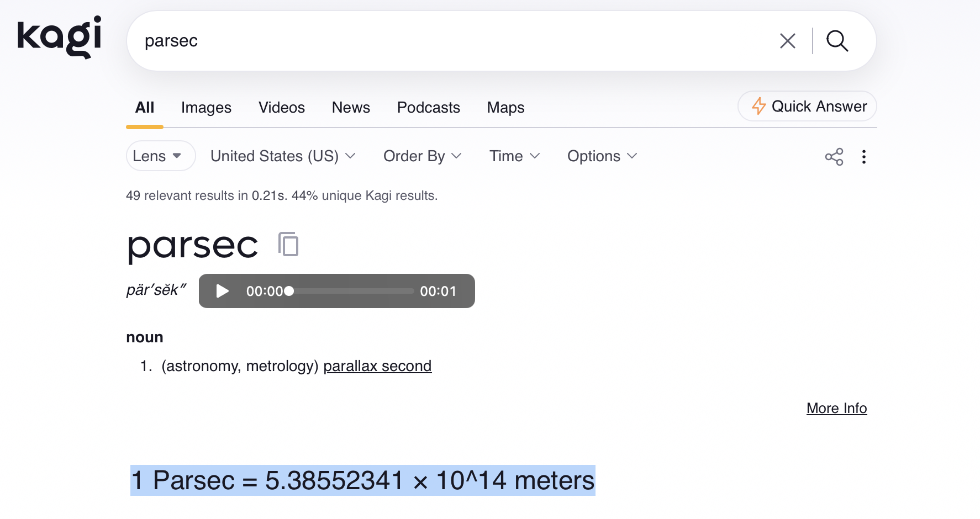The image size is (980, 519).
Task: Click the Quick Answer button
Action: (807, 106)
